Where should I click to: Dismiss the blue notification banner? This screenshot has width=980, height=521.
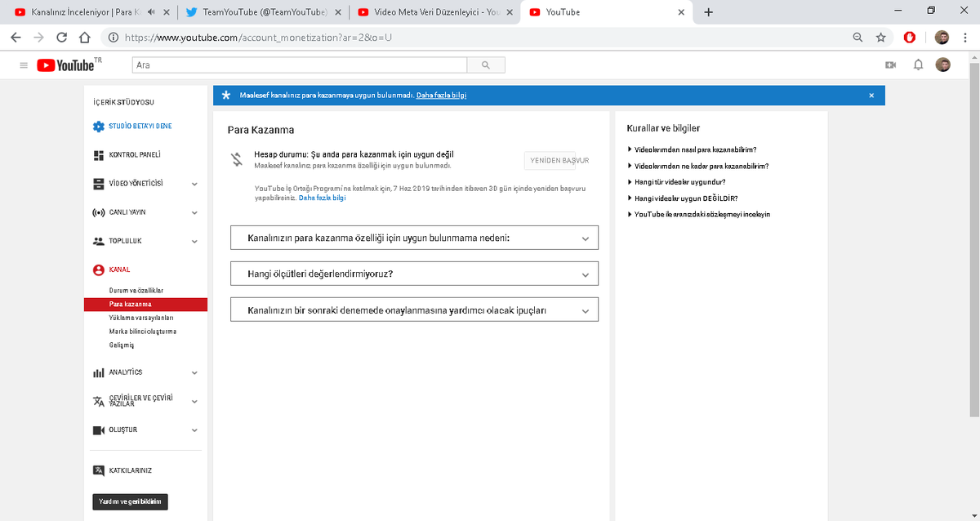[x=871, y=96]
